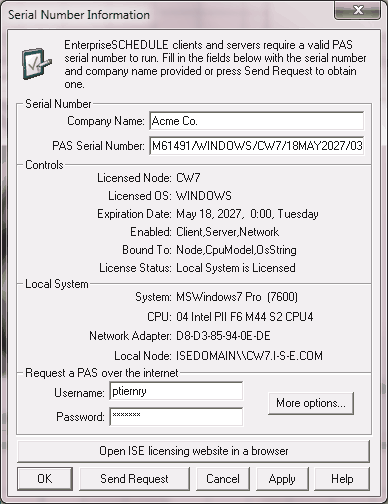
Task: Focus the Password input field
Action: [x=176, y=417]
